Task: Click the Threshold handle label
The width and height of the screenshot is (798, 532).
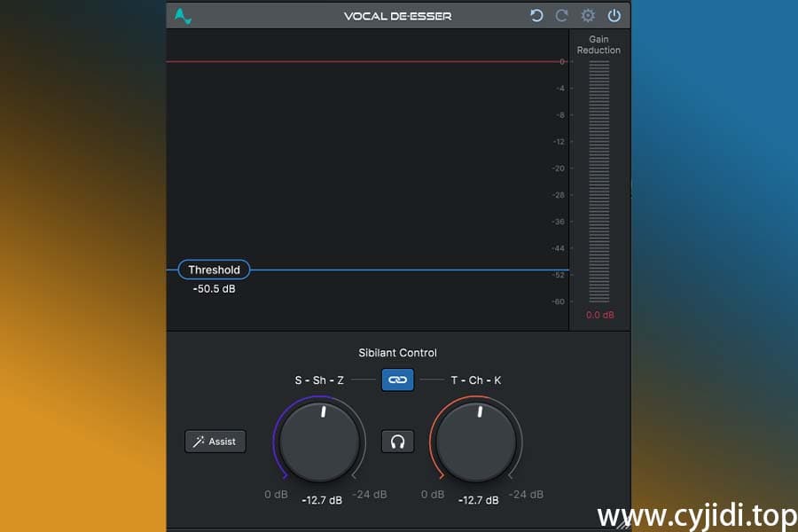Action: click(x=214, y=270)
